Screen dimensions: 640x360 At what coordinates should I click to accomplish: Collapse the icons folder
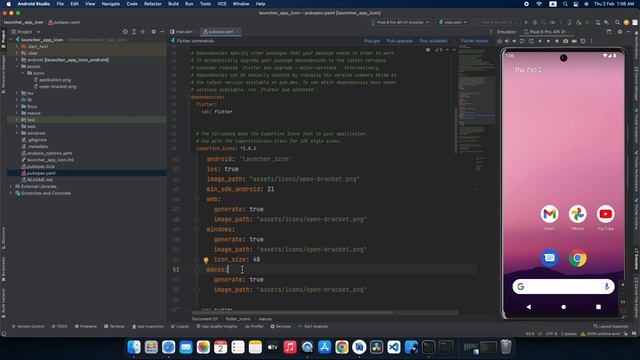coord(23,73)
